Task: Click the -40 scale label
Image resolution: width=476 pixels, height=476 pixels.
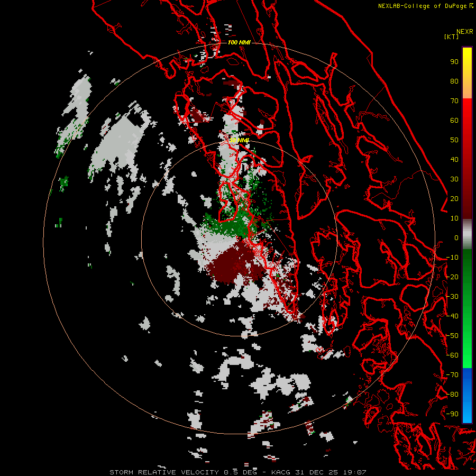Action: [x=452, y=316]
